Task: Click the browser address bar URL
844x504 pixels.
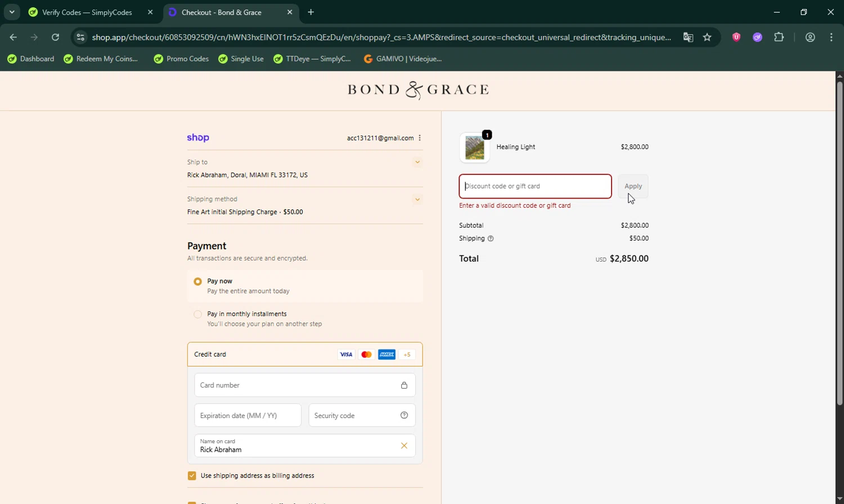Action: coord(381,37)
